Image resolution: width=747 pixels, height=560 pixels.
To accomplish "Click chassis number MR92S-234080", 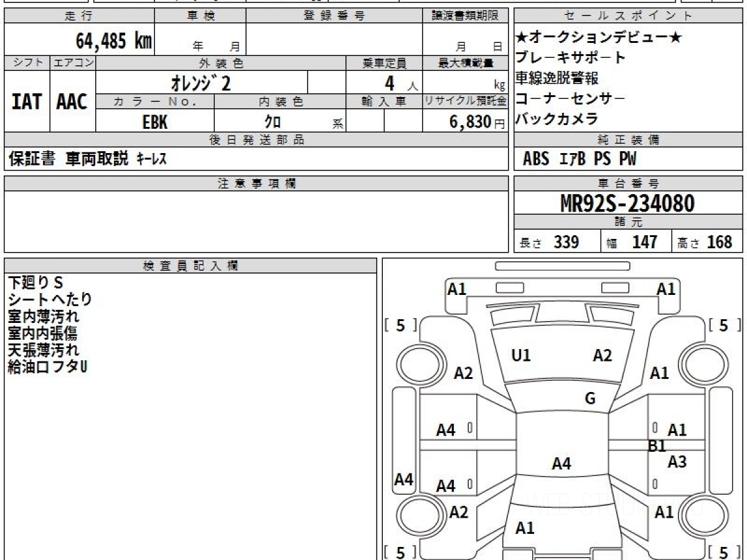I will [x=627, y=203].
